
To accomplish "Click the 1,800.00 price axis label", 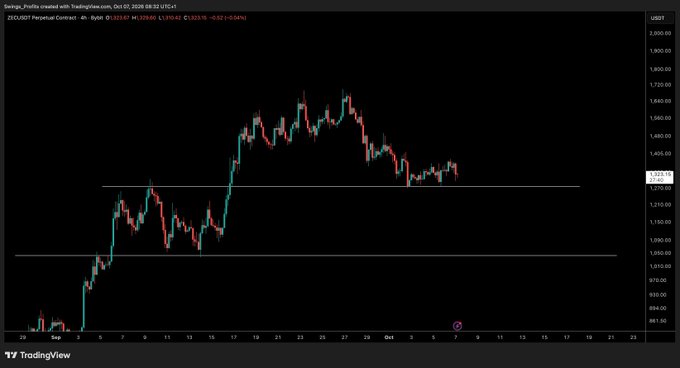I will pos(660,69).
